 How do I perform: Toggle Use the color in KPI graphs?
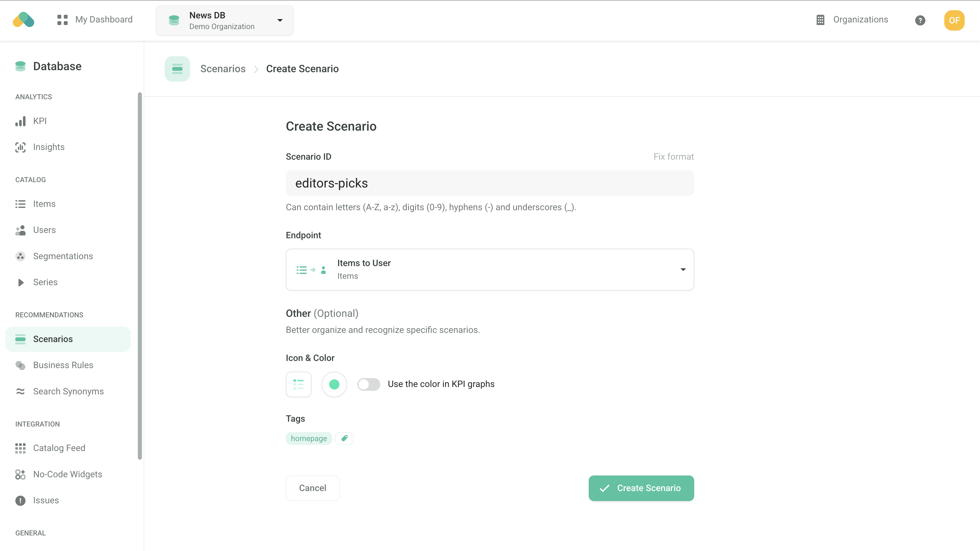[x=369, y=384]
